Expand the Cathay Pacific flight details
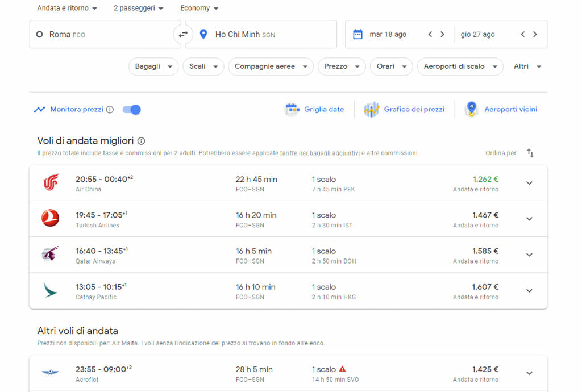582x392 pixels. 529,291
